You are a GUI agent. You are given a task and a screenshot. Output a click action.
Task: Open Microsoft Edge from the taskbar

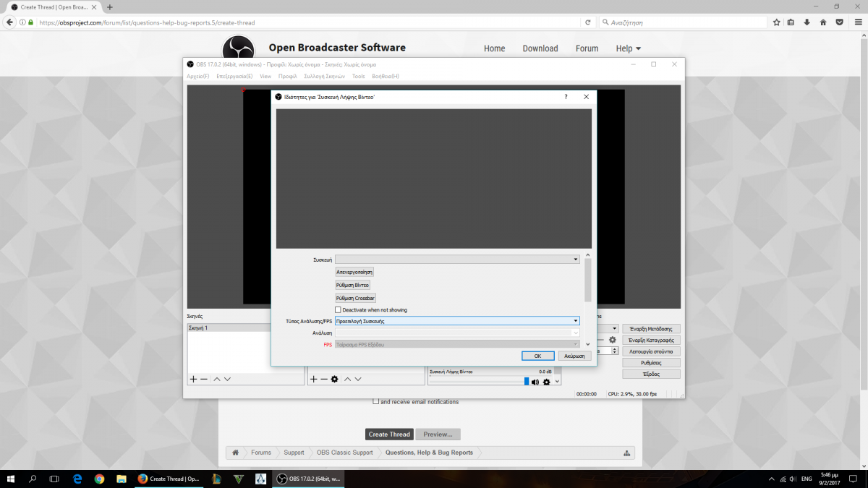78,479
